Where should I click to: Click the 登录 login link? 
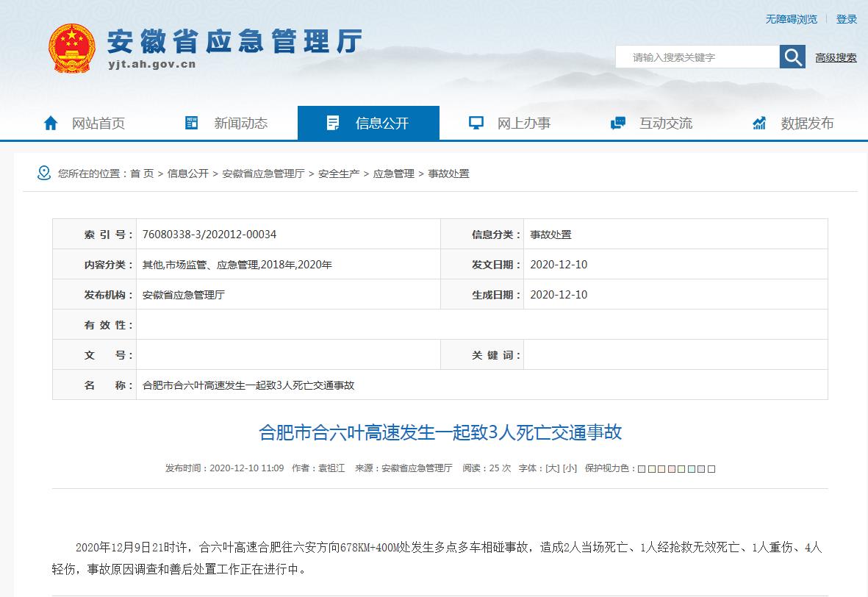847,19
